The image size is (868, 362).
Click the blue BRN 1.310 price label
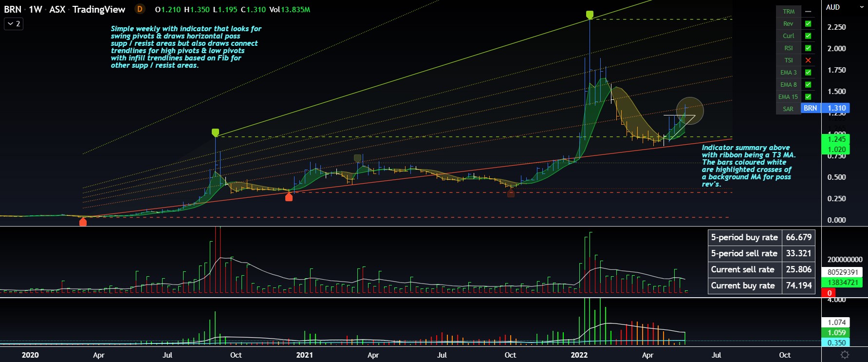[825, 108]
